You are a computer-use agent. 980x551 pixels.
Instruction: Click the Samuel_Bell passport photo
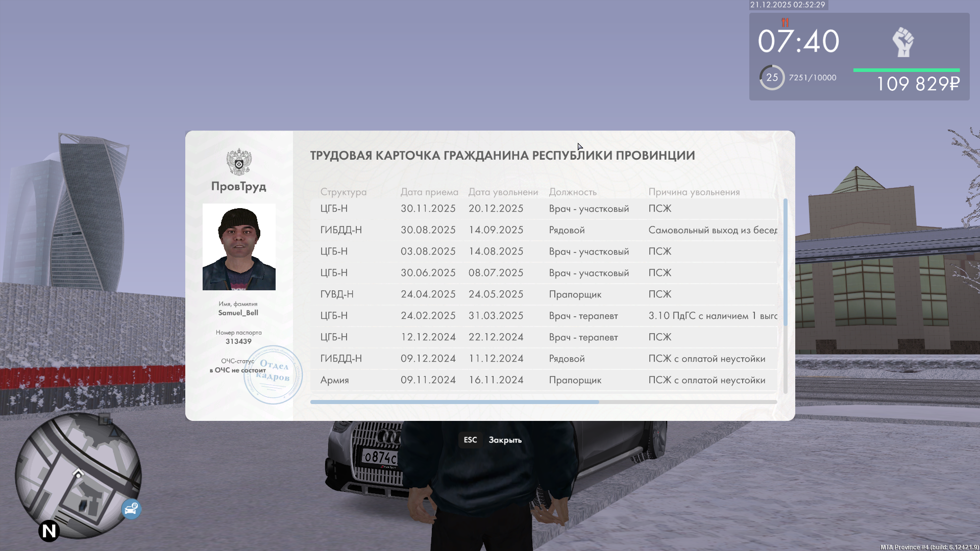coord(239,247)
